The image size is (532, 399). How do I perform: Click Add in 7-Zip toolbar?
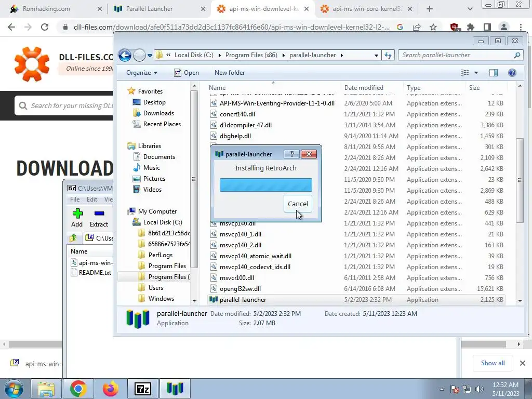tap(77, 218)
